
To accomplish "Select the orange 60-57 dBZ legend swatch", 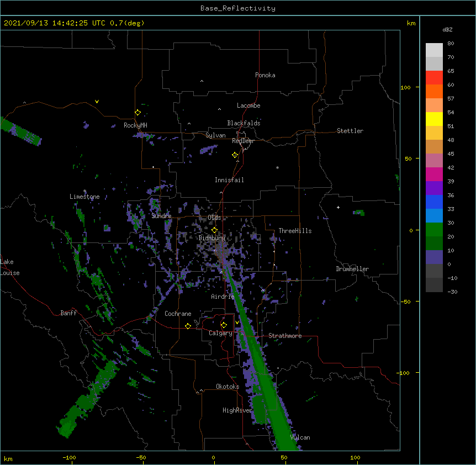I will click(434, 91).
